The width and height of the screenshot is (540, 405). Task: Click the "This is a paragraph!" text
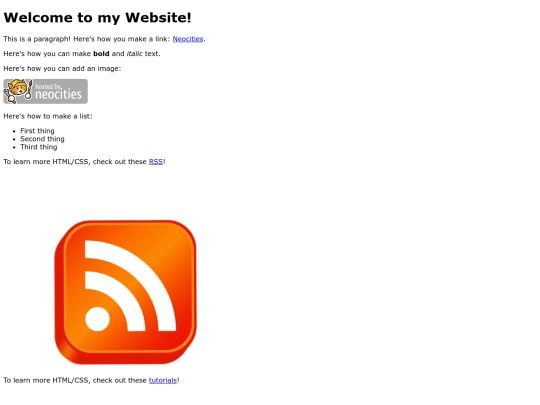coord(37,39)
